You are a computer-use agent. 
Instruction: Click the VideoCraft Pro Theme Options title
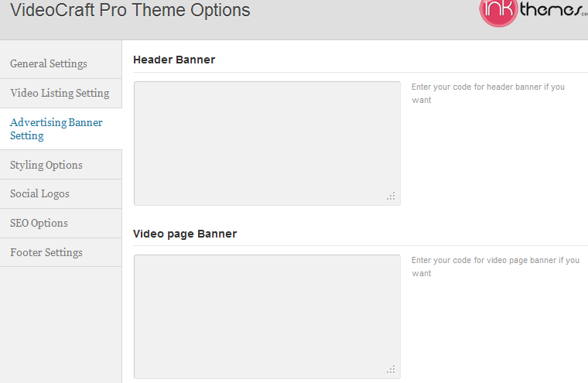130,10
